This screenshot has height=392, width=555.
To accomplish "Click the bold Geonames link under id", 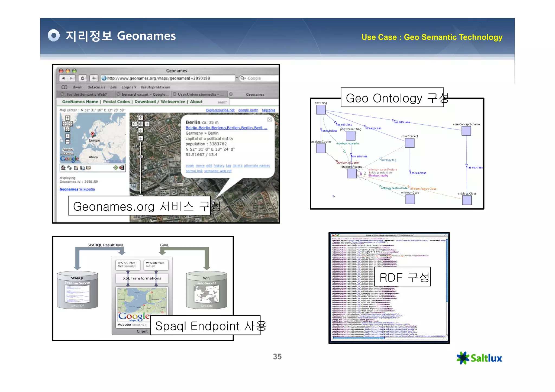I will click(69, 189).
